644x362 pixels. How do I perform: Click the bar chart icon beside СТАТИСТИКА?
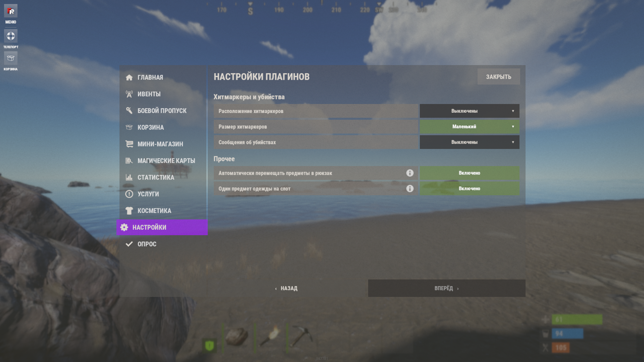click(x=129, y=177)
